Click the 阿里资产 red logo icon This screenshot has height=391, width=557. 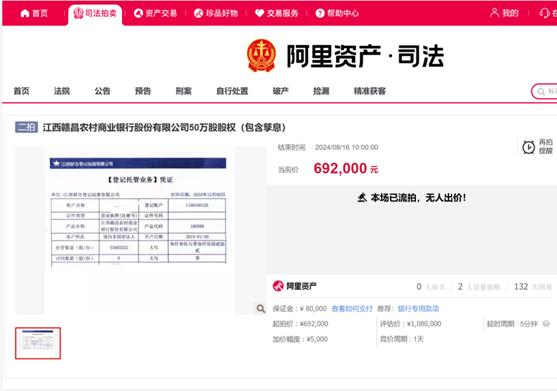click(x=278, y=286)
